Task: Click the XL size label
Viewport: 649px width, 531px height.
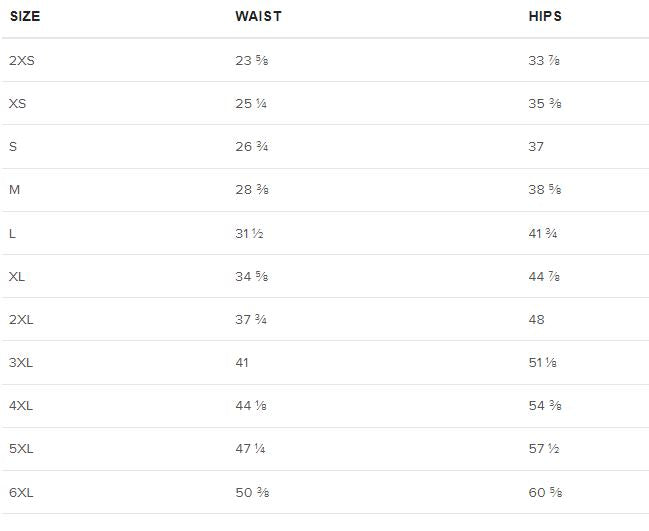Action: [x=17, y=276]
